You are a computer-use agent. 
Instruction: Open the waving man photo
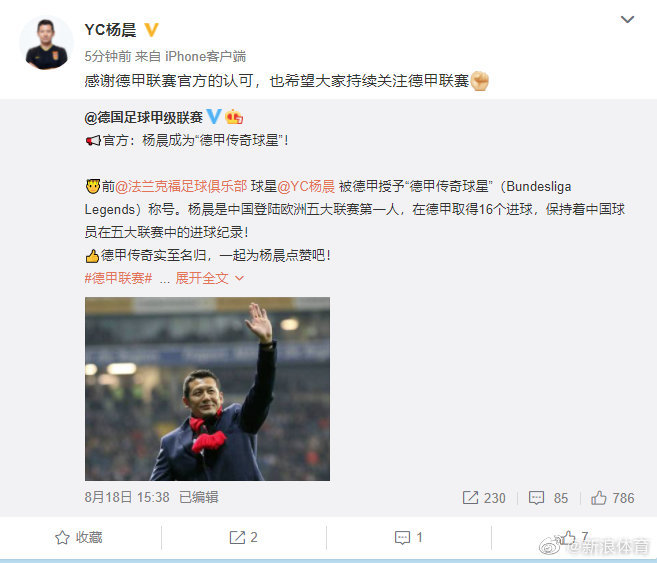[x=207, y=389]
